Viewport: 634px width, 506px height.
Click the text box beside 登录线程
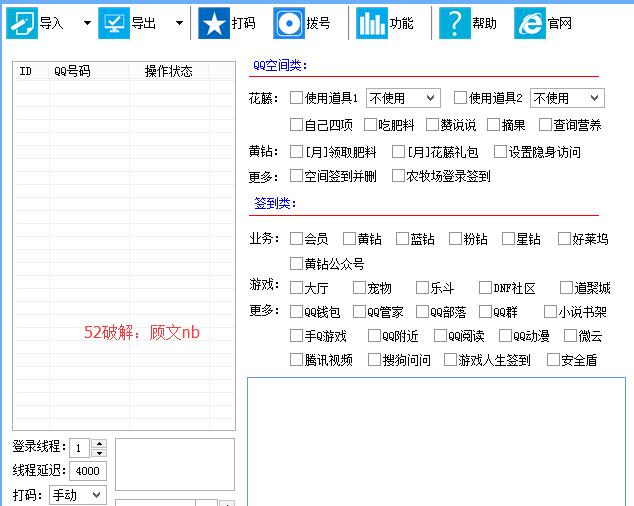point(175,464)
